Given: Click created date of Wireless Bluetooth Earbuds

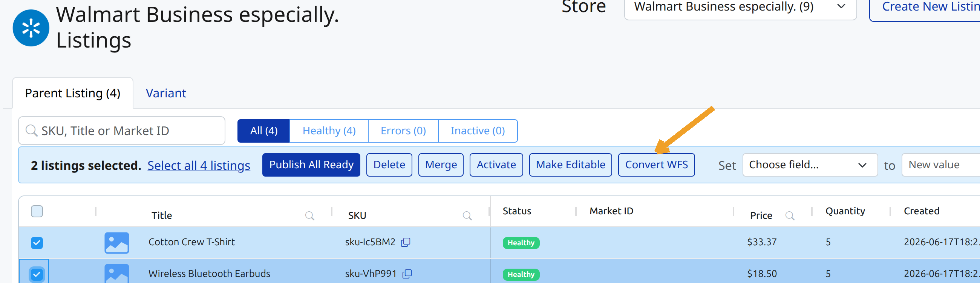Looking at the screenshot, I should [942, 274].
